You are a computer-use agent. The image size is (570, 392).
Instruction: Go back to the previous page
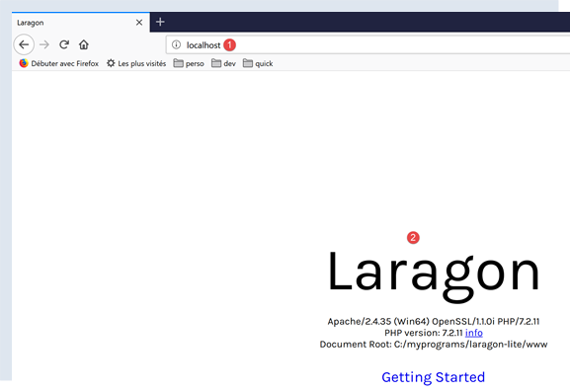(x=24, y=44)
